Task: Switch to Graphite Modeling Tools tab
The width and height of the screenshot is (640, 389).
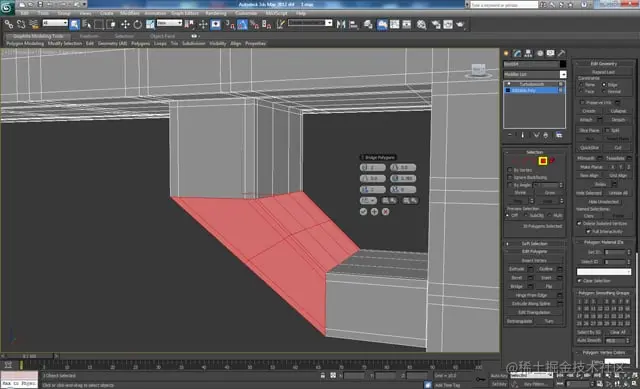Action: click(38, 36)
